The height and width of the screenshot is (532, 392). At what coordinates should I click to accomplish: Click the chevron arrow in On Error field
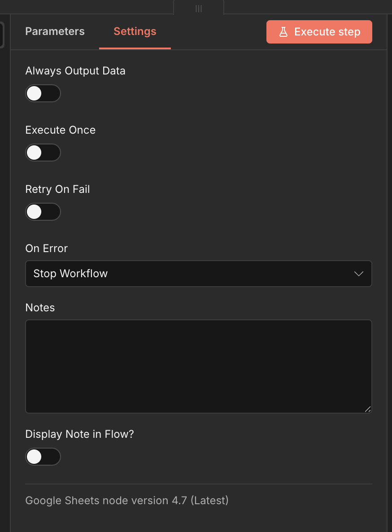click(x=358, y=274)
